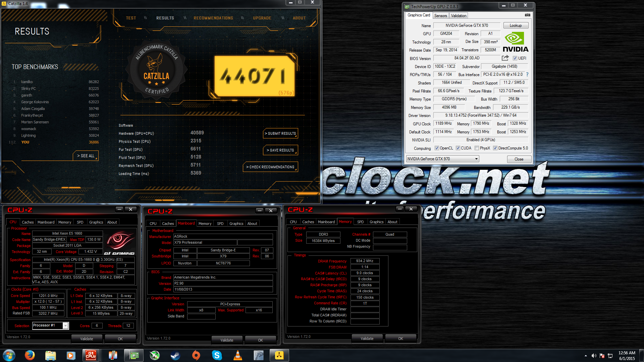Select Graphics tab in right CPU-Z window
644x362 pixels.
click(376, 222)
